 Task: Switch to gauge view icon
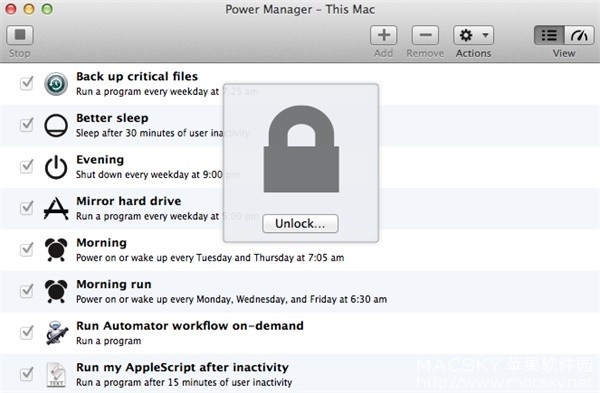point(579,35)
